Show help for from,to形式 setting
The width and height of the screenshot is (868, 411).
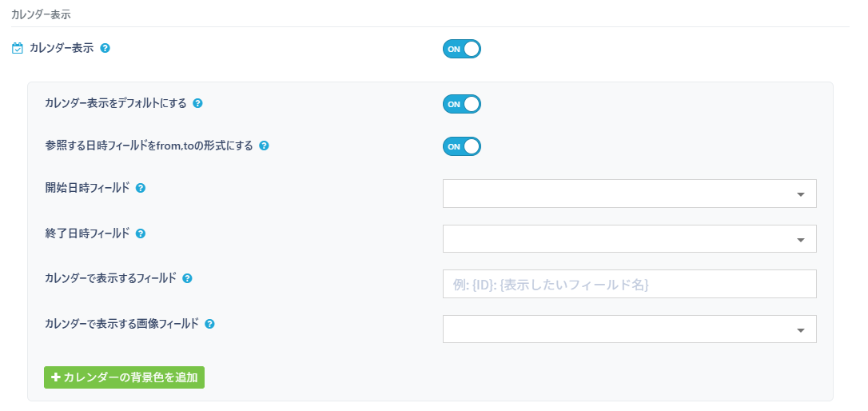[264, 146]
